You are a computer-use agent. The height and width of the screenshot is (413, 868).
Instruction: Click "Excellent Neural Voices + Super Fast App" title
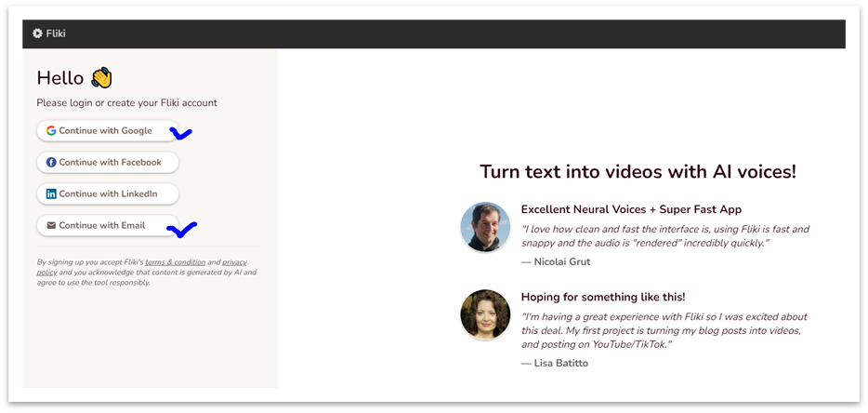pyautogui.click(x=631, y=209)
